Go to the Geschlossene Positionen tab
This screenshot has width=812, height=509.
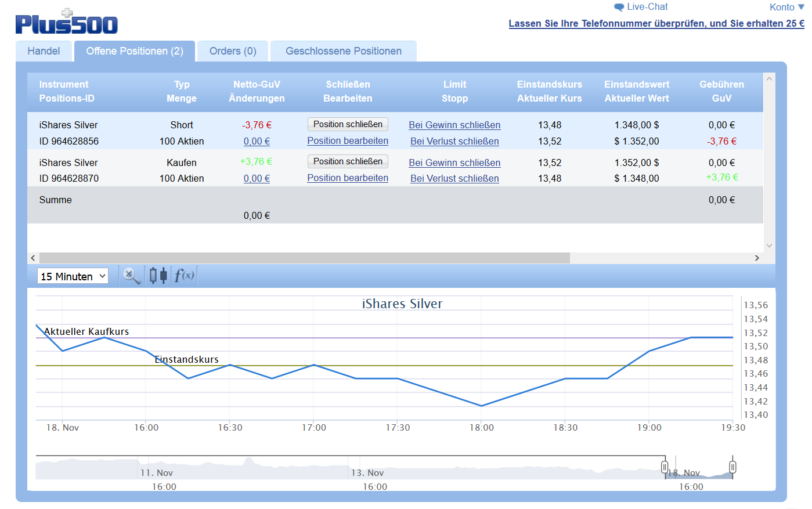(344, 51)
